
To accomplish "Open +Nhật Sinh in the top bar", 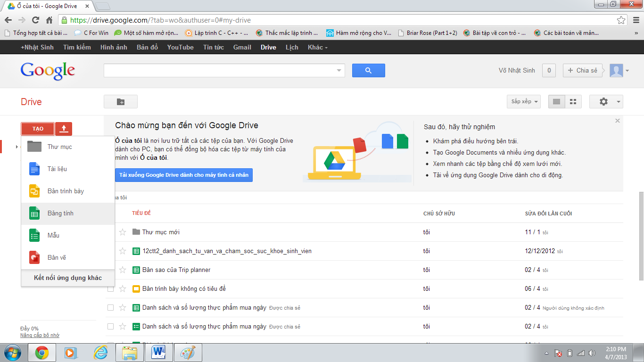I will pos(37,47).
